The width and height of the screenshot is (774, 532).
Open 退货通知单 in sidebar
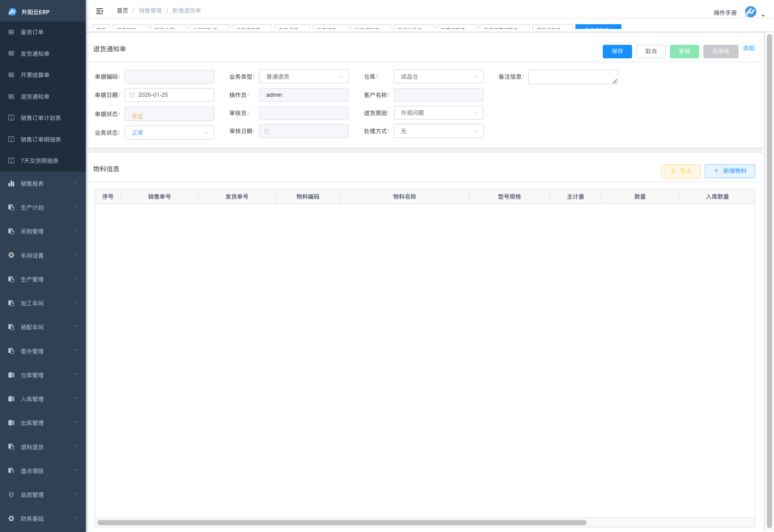(x=35, y=97)
